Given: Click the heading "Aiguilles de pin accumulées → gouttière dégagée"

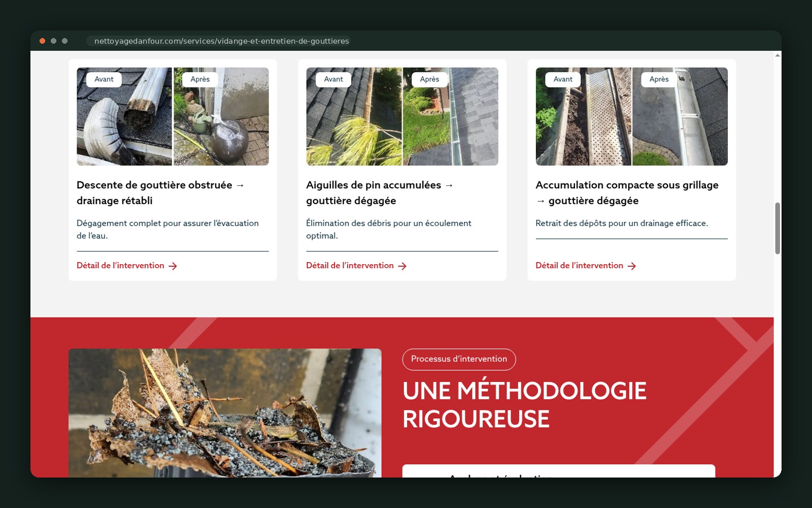Looking at the screenshot, I should [380, 193].
